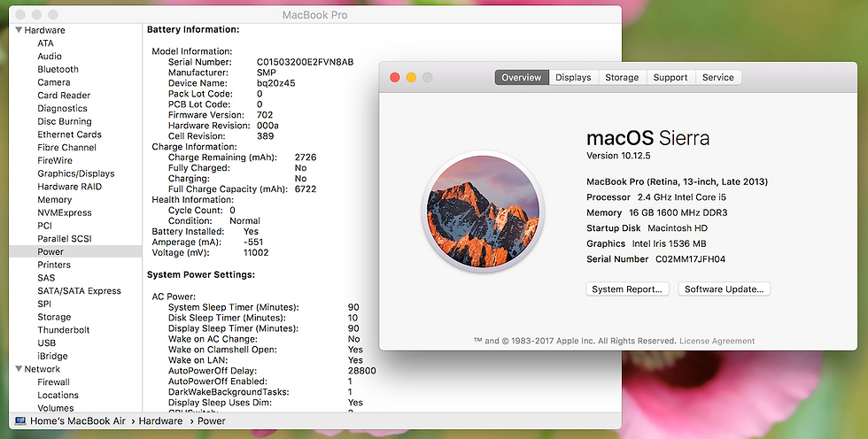868x439 pixels.
Task: Select PCI in the sidebar
Action: (44, 226)
